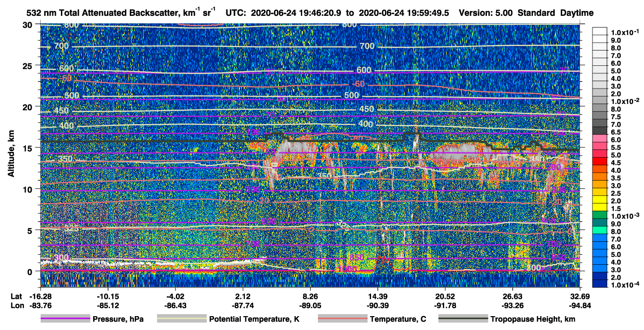Click the latitude value '26.63'

(x=513, y=296)
